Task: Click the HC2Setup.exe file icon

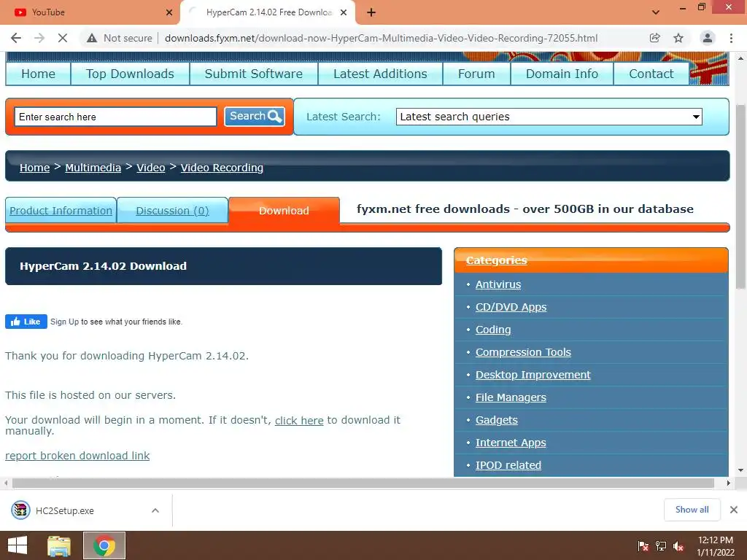Action: point(21,510)
